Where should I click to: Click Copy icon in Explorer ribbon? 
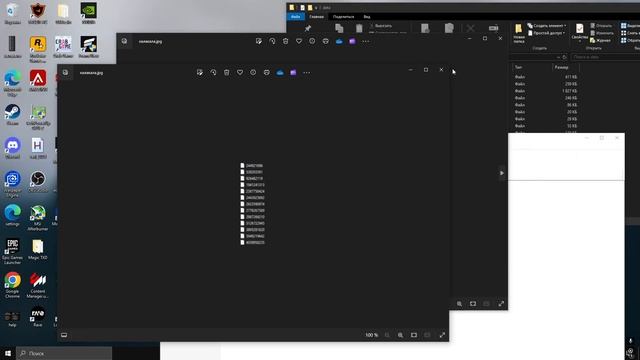pos(339,28)
